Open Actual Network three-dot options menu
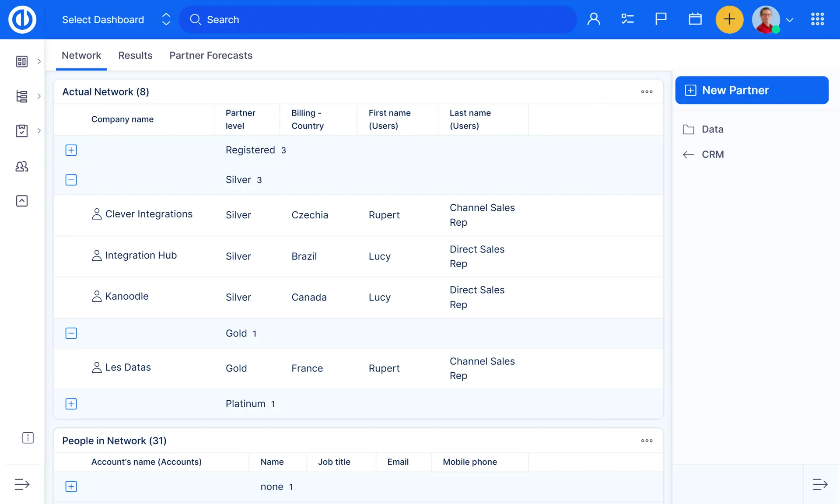Viewport: 840px width, 504px height. (x=647, y=92)
